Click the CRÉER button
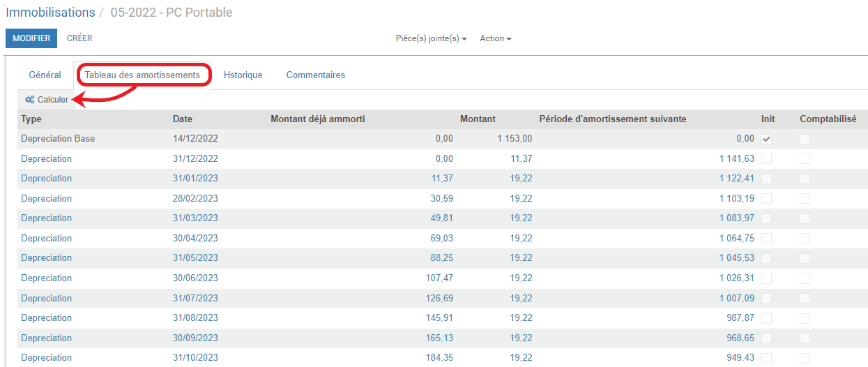Image resolution: width=868 pixels, height=367 pixels. coord(79,38)
